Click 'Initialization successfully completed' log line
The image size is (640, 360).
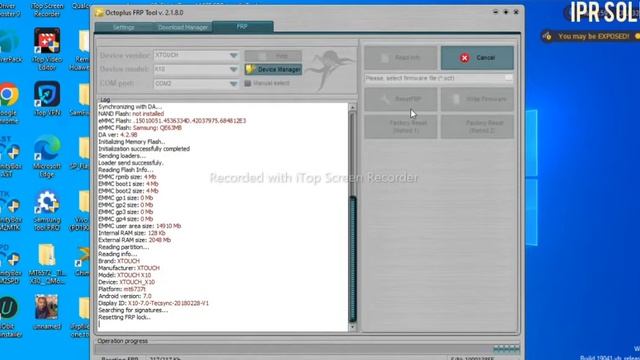(x=144, y=149)
